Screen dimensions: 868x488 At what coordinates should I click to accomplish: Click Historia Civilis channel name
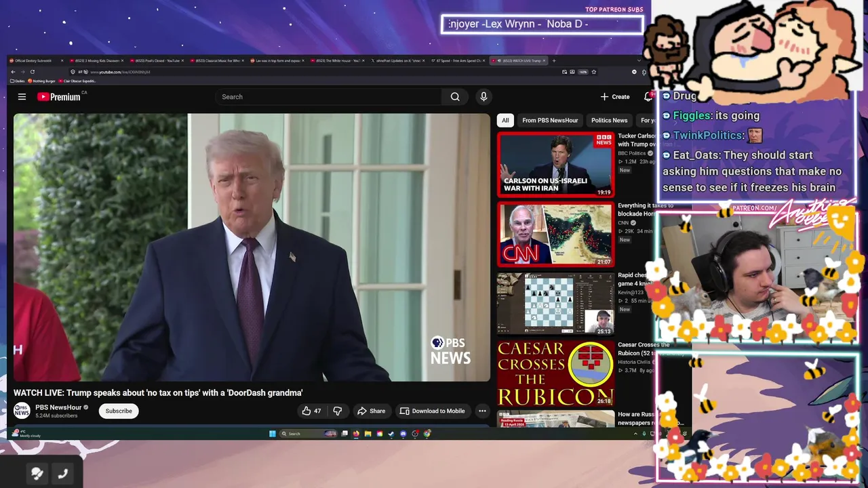click(635, 362)
